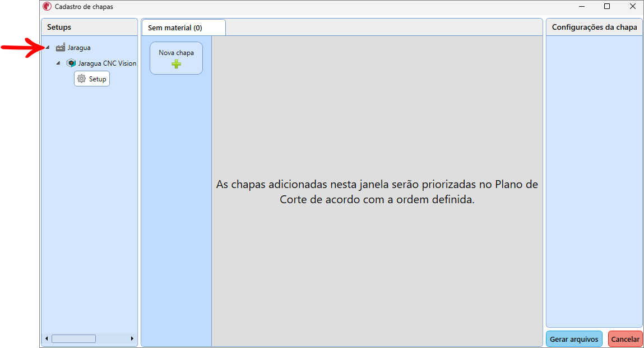644x348 pixels.
Task: Collapse the Jaragua tree node arrow
Action: pyautogui.click(x=48, y=48)
